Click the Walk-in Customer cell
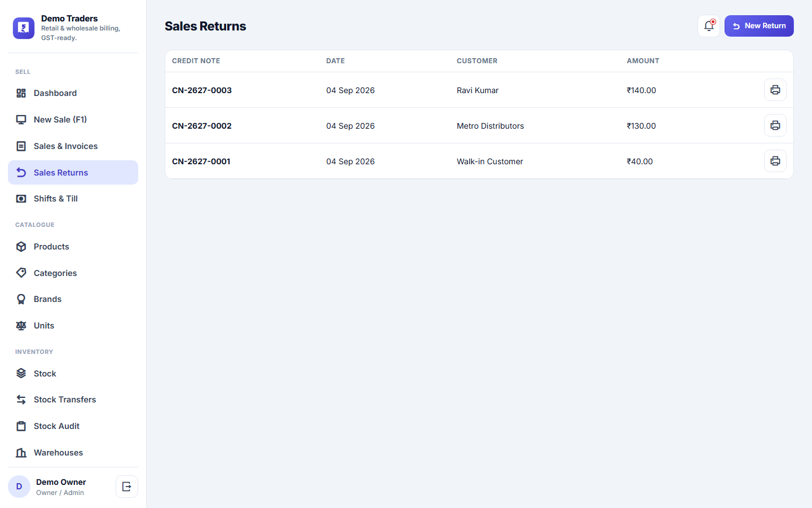Screen dimensions: 812x508 point(490,161)
